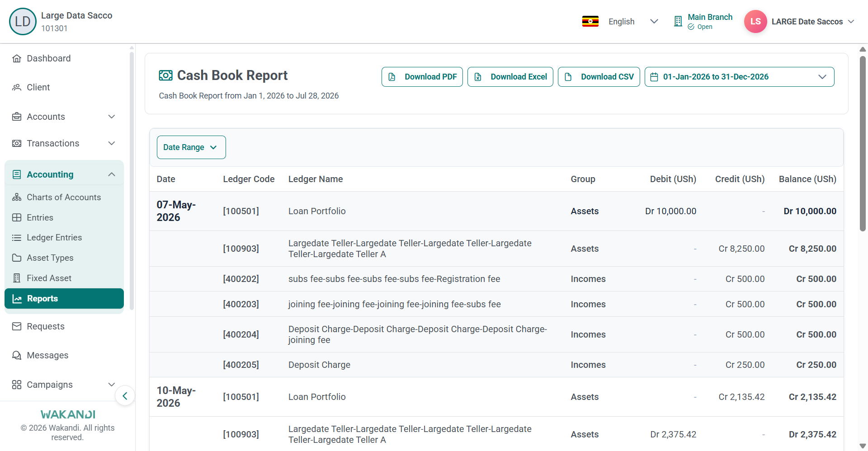Open the Client menu item
The image size is (868, 451).
coord(64,87)
